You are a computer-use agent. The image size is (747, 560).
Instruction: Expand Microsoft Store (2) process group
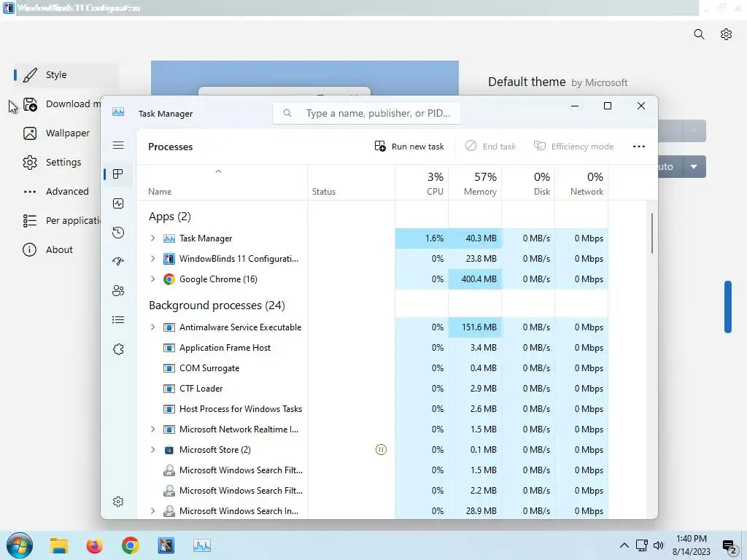click(x=152, y=449)
